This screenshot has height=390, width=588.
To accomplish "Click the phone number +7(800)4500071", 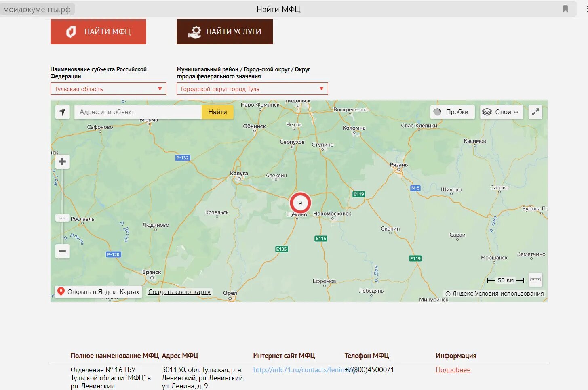I will pyautogui.click(x=369, y=370).
